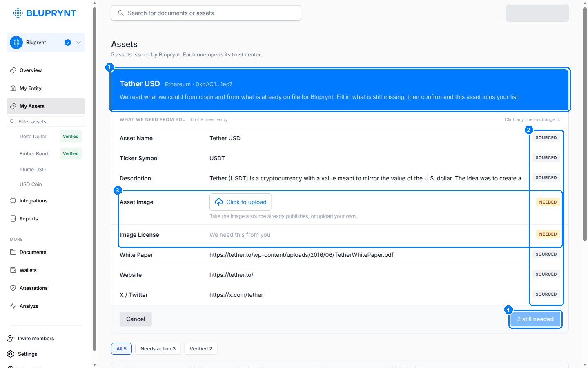Viewport: 588px width, 368px height.
Task: Click the Bluprynt organization avatar
Action: (16, 43)
